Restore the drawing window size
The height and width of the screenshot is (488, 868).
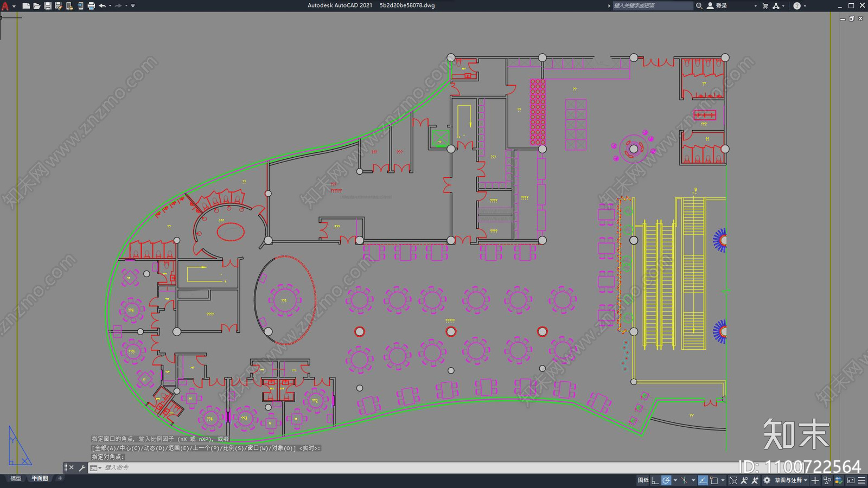(852, 19)
